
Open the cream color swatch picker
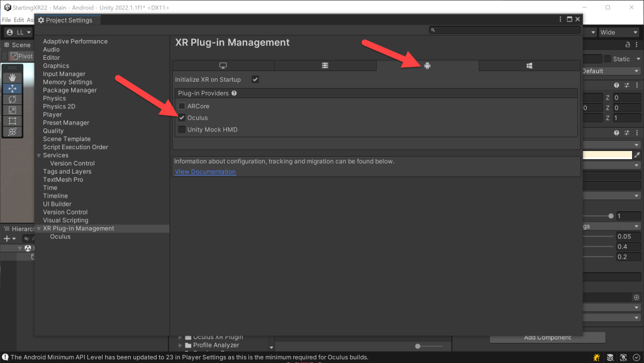(607, 155)
